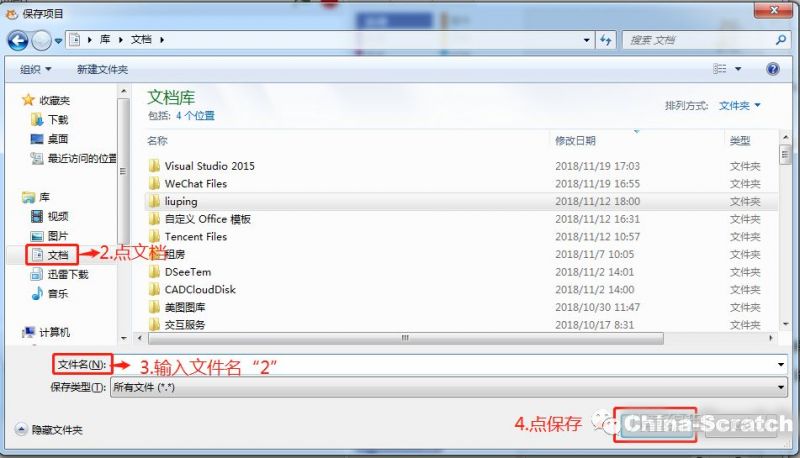Click the help question mark icon
Image resolution: width=800 pixels, height=458 pixels.
(x=772, y=69)
